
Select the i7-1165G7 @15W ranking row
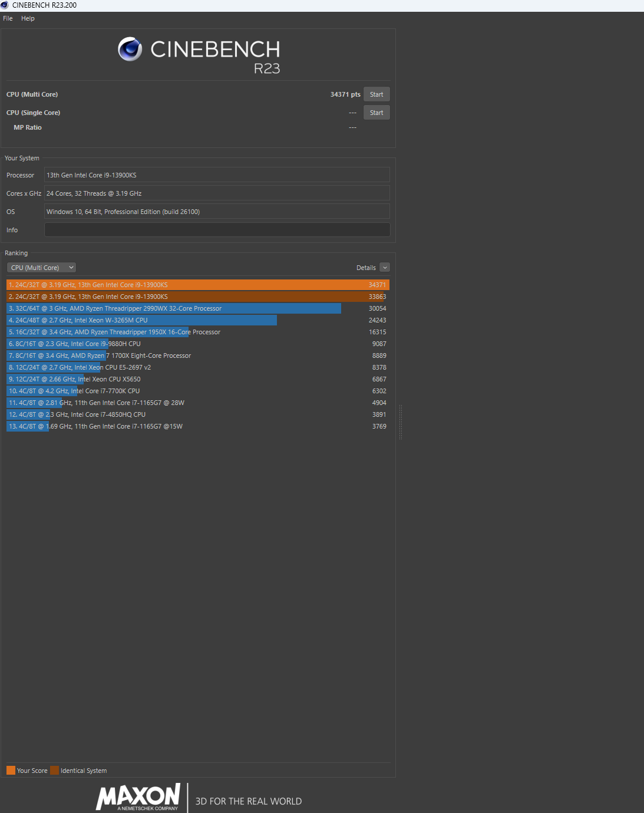(x=198, y=426)
